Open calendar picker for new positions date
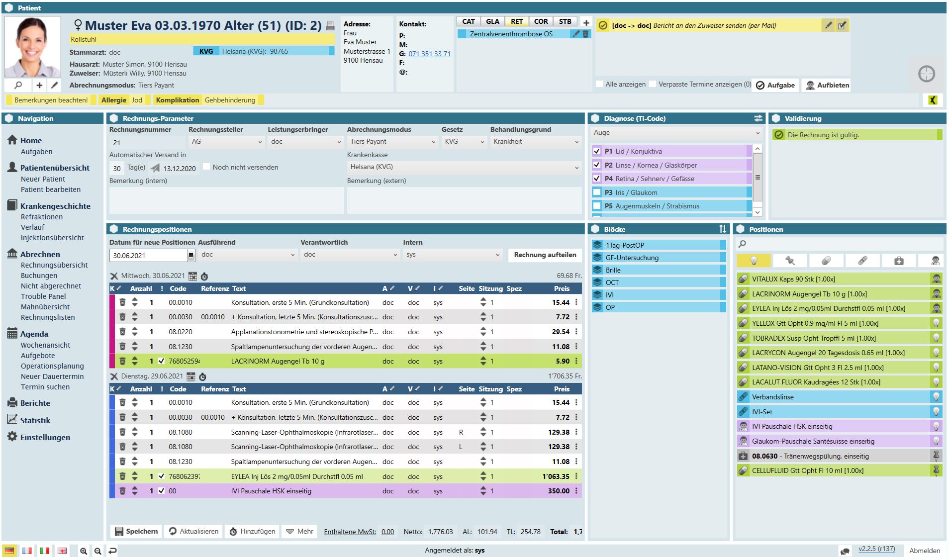949x560 pixels. coord(190,255)
